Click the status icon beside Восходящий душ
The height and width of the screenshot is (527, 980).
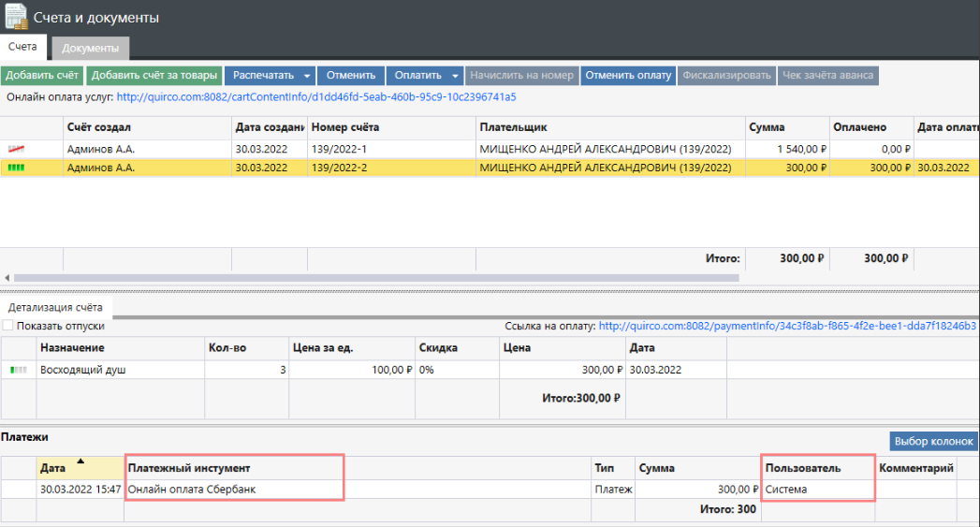[x=19, y=370]
